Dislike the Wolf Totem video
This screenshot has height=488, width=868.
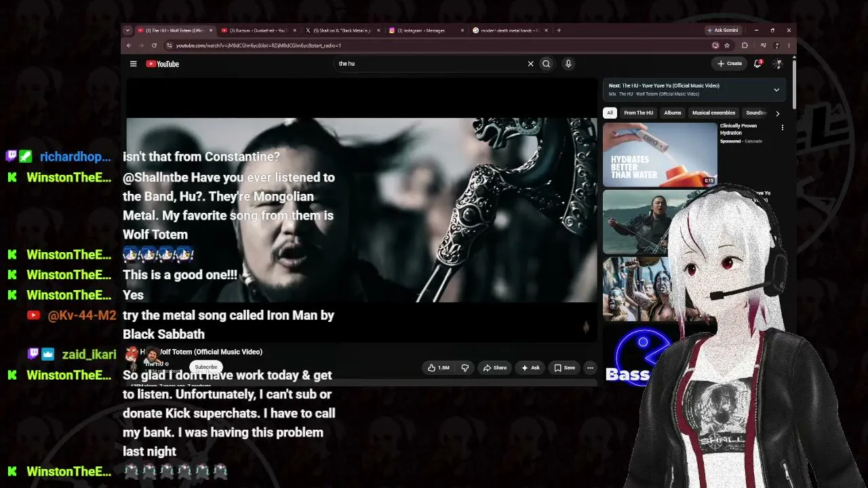click(x=465, y=368)
